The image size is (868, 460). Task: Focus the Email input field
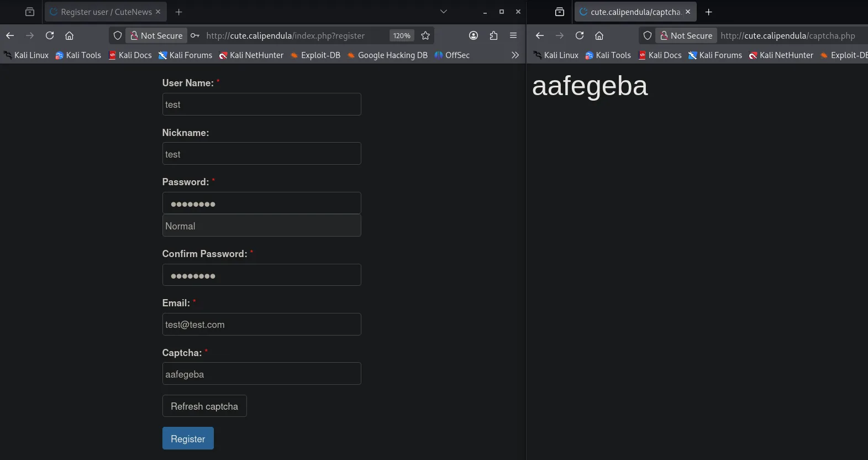pos(261,325)
